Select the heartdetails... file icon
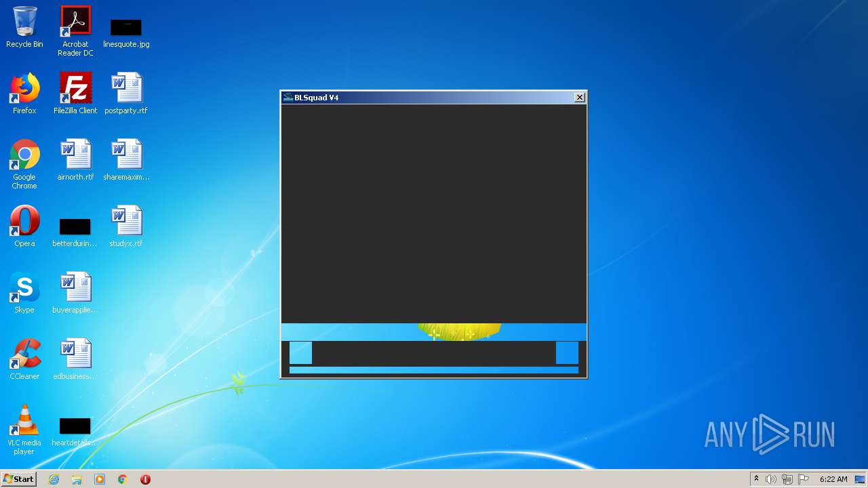This screenshot has height=488, width=868. pos(75,432)
